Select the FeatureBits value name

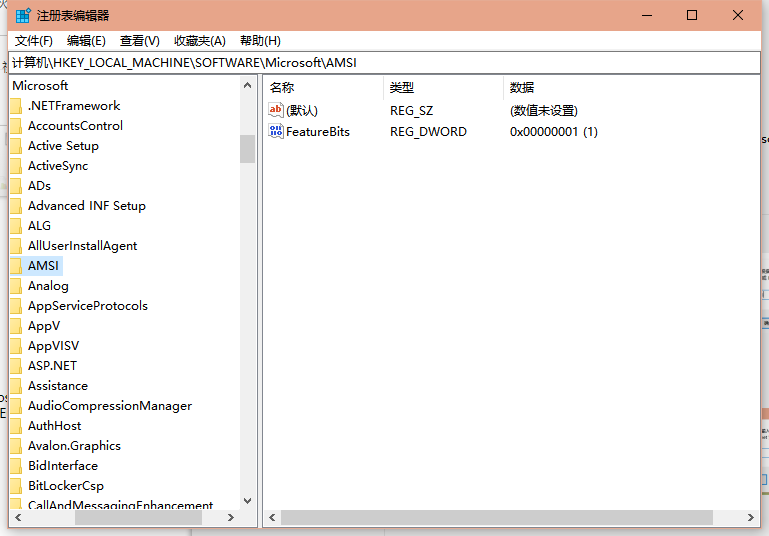[318, 131]
